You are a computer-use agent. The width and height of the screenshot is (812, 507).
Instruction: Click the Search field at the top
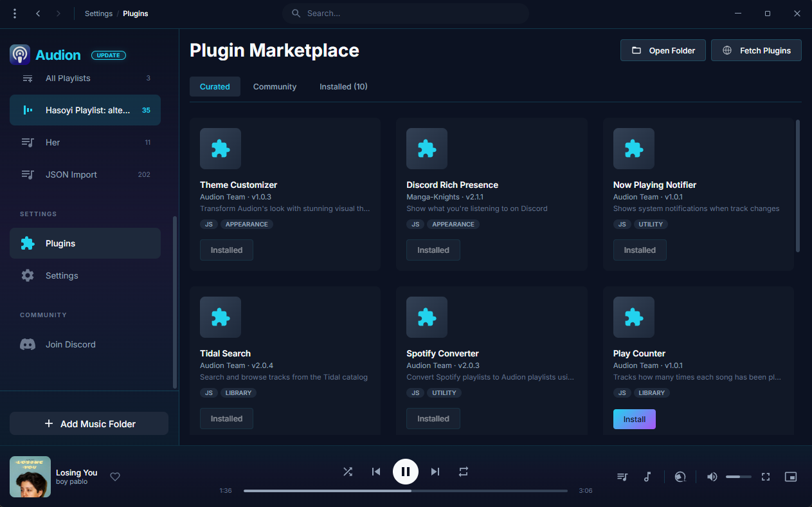point(405,13)
